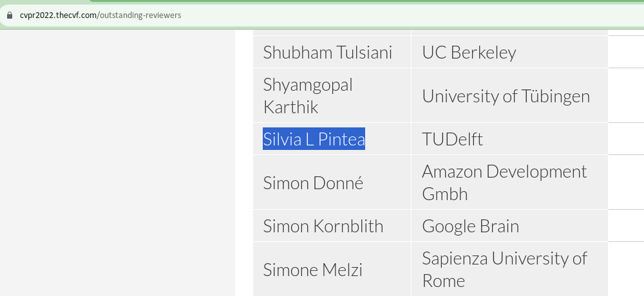Click the Simon Donné name cell
This screenshot has width=644, height=296.
coord(332,182)
